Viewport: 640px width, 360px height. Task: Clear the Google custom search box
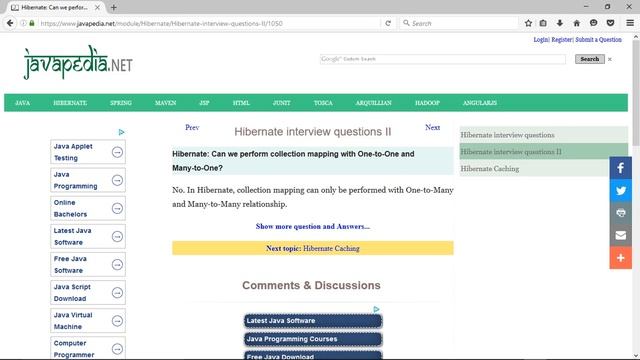[610, 59]
